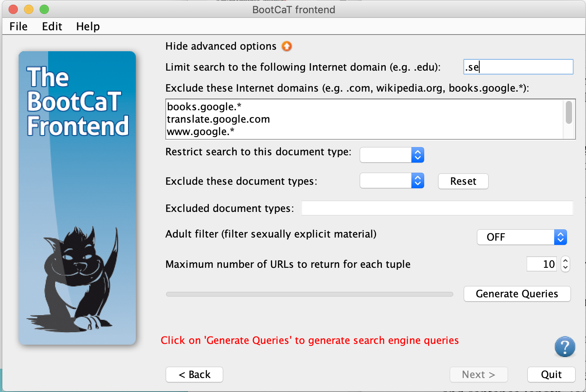The width and height of the screenshot is (586, 392).
Task: Select the translate.google.com line in excluded domains
Action: [218, 119]
